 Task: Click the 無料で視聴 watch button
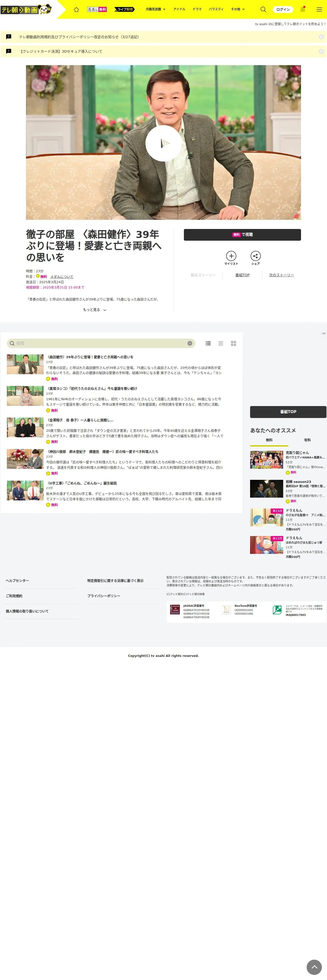coord(242,235)
